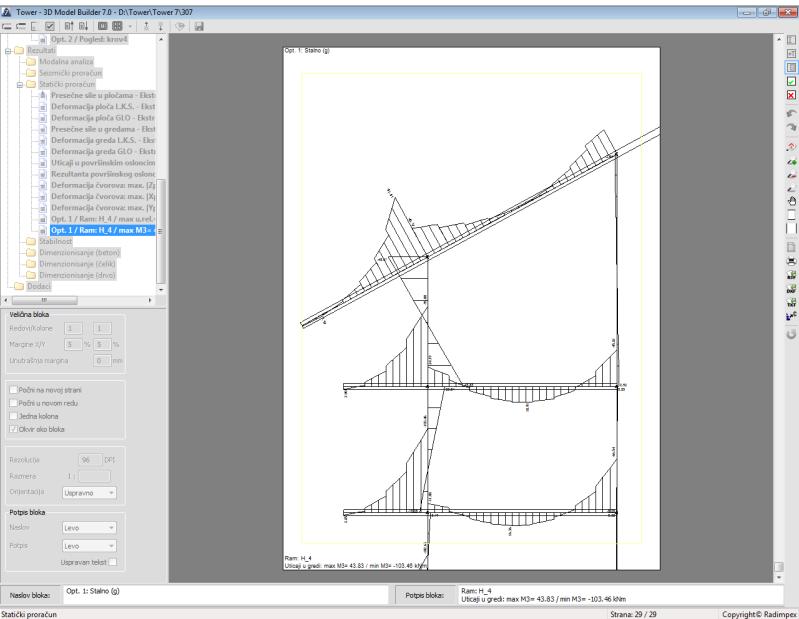Collapse the Rezultati tree folder
Image resolution: width=799 pixels, height=619 pixels.
[8, 50]
